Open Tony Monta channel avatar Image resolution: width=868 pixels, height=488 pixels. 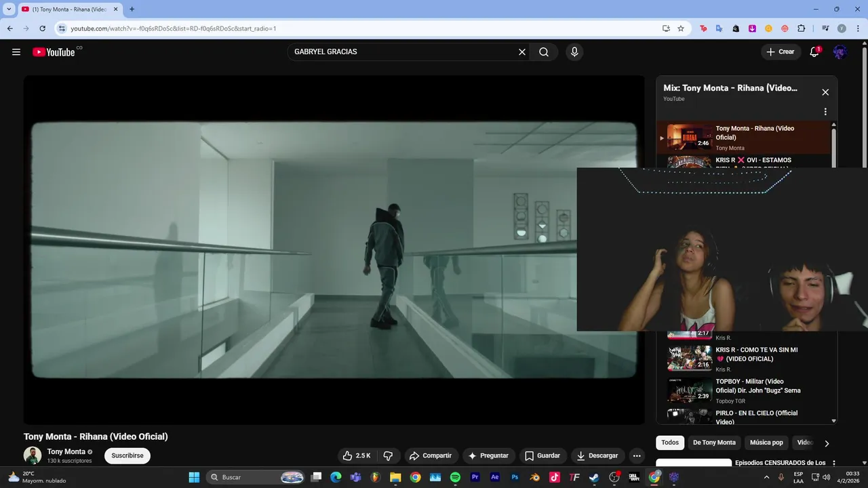point(33,455)
